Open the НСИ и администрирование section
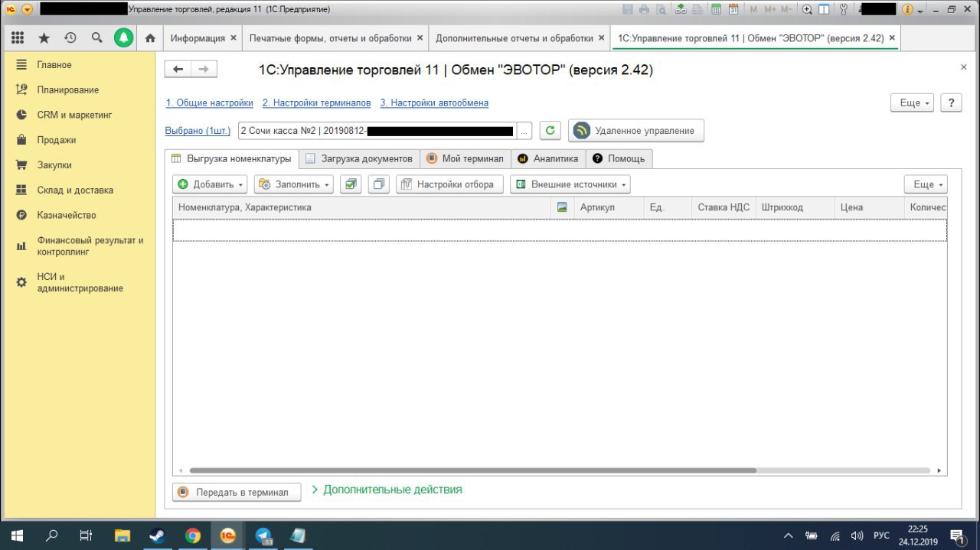980x550 pixels. pos(80,282)
